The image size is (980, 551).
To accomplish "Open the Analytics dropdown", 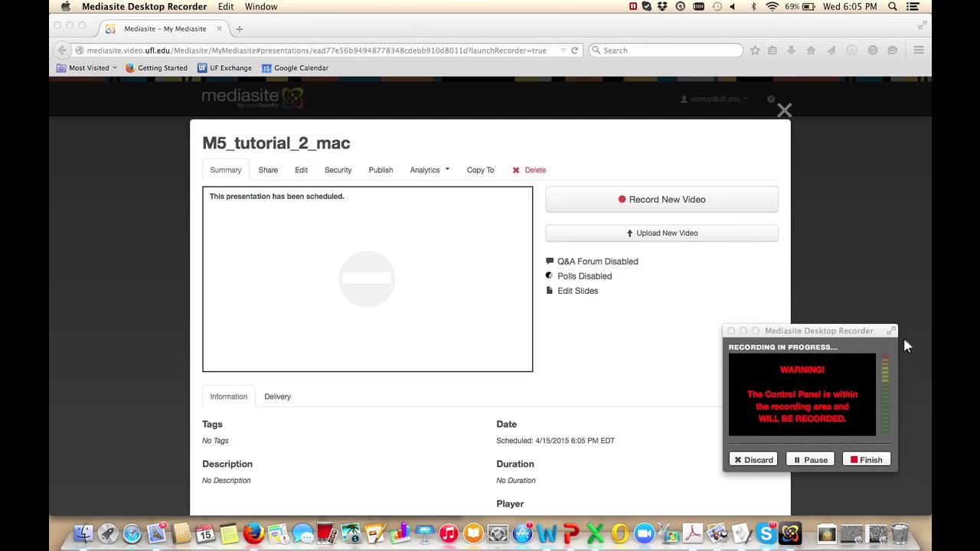I will pos(429,170).
